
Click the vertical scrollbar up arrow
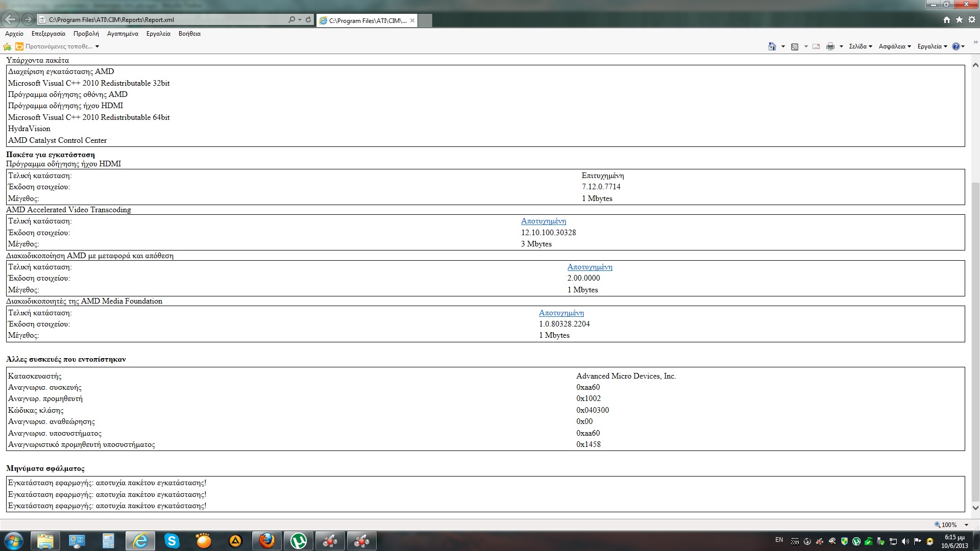[x=975, y=65]
